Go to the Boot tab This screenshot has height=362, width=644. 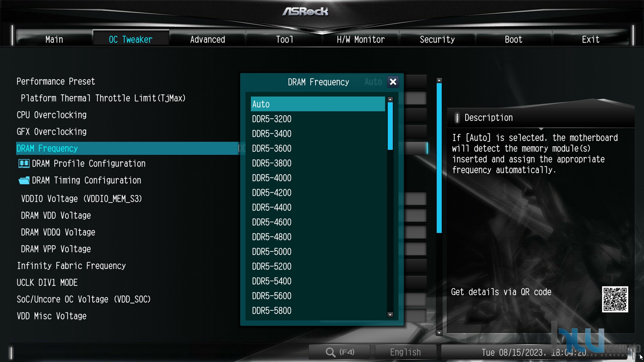click(x=514, y=39)
